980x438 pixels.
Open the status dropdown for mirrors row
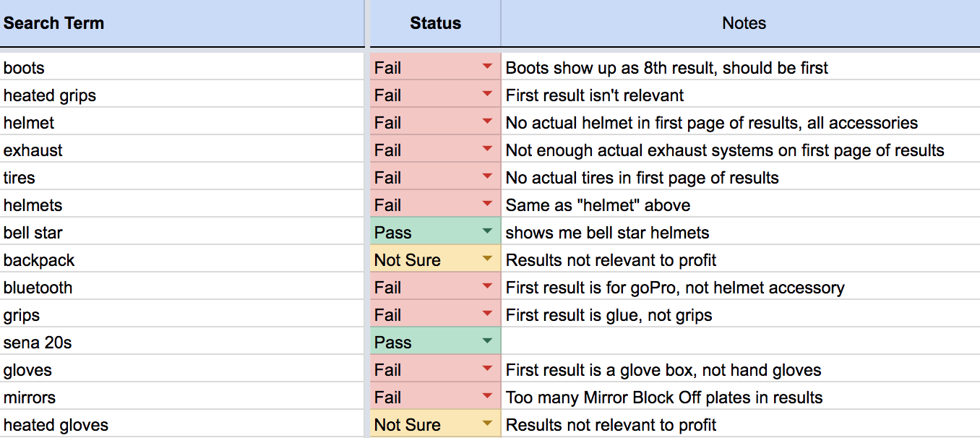point(486,397)
